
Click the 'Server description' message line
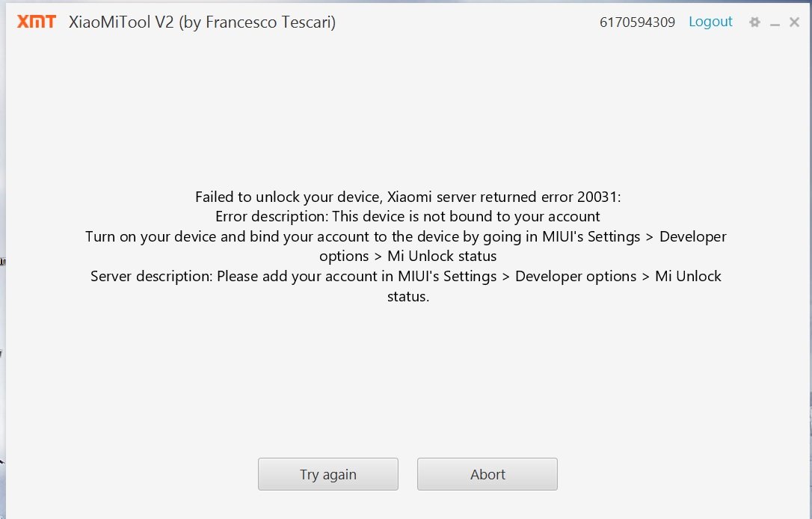pos(406,277)
